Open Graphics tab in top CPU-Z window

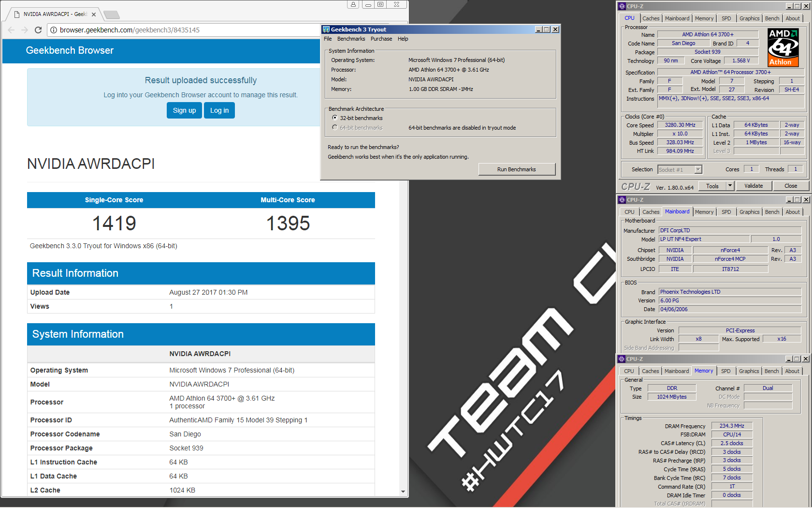point(750,18)
